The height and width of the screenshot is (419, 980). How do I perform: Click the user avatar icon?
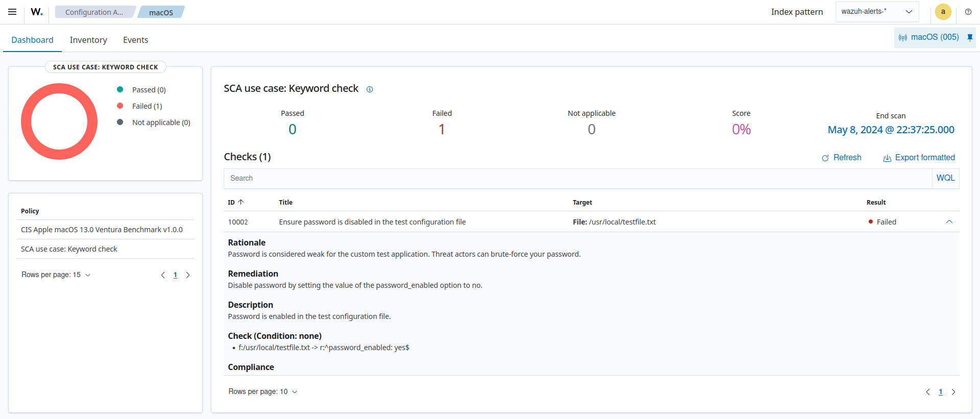point(943,12)
